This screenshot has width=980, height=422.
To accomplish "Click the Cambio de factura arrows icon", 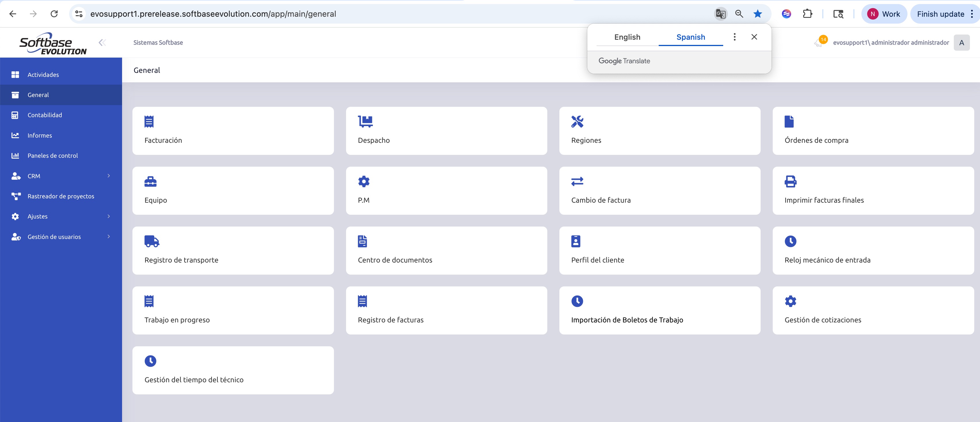I will click(x=577, y=182).
